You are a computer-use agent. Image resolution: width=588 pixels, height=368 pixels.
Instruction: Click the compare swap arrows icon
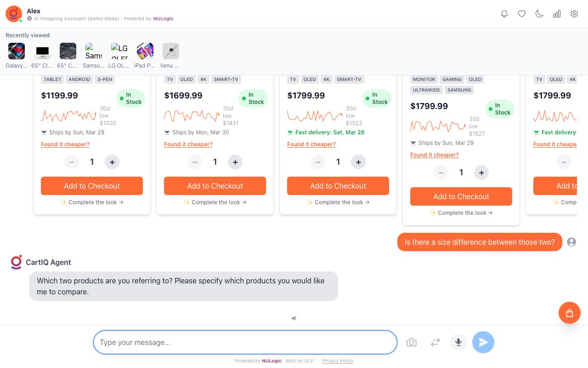click(x=435, y=342)
